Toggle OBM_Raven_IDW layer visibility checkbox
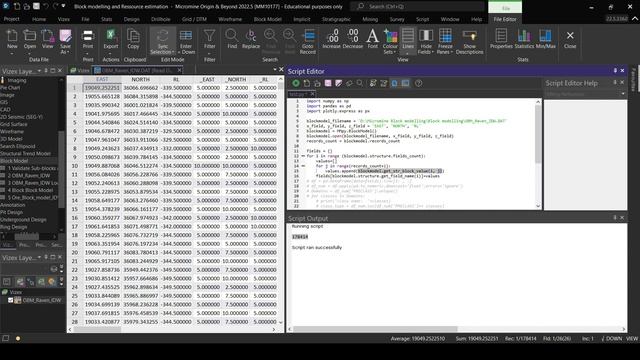The height and width of the screenshot is (360, 640). (x=11, y=300)
